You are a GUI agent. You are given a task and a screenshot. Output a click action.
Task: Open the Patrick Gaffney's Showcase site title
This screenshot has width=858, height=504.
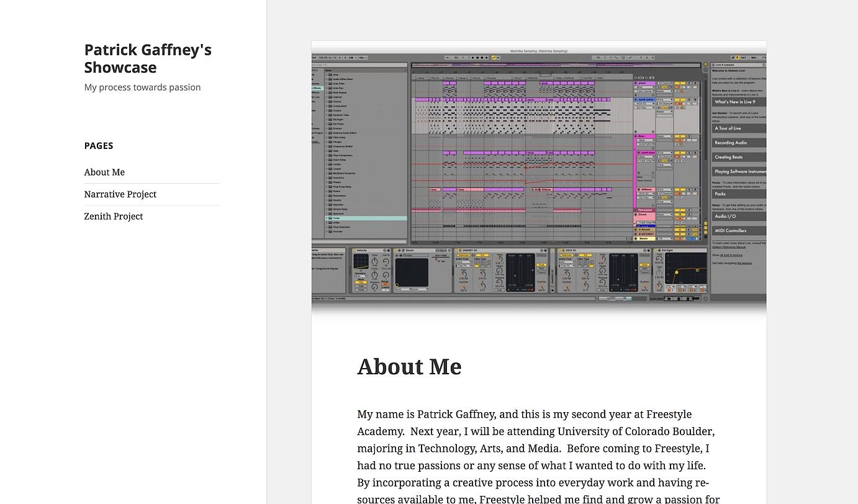[148, 58]
